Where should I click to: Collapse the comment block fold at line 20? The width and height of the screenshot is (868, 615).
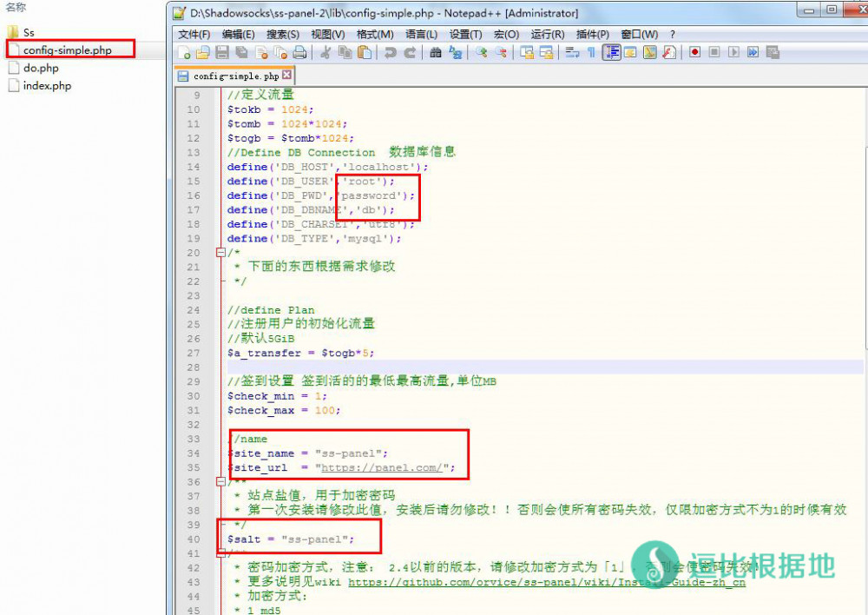point(220,253)
